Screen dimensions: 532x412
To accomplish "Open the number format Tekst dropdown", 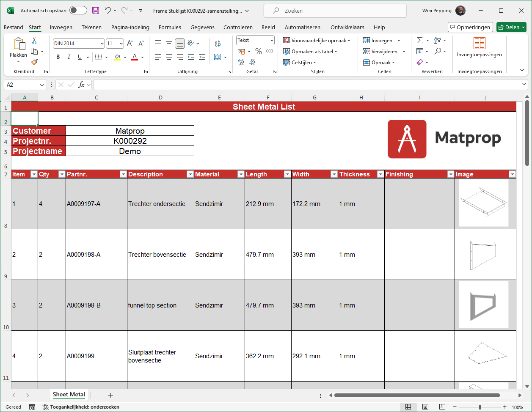I will pos(272,40).
